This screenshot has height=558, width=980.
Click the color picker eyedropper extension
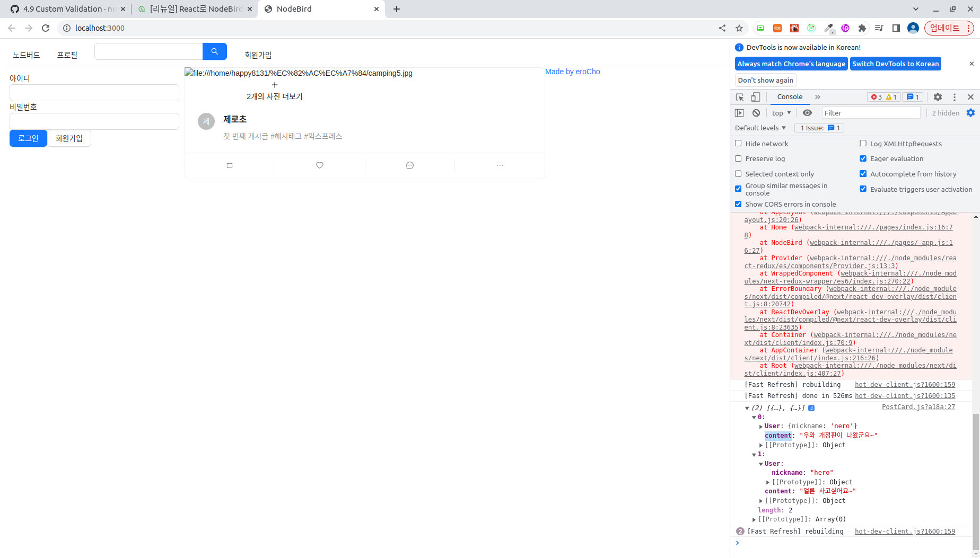829,28
